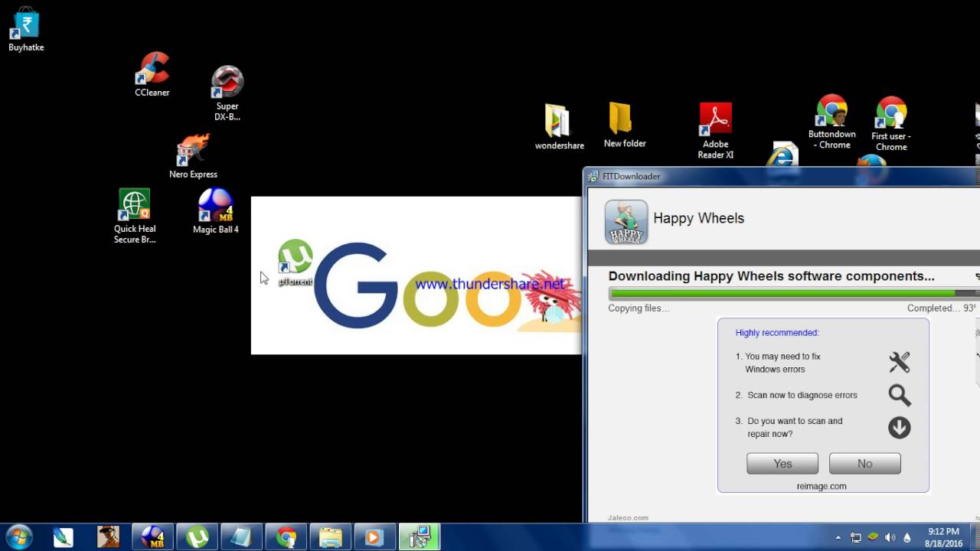Open First user - Chrome shortcut
The width and height of the screenshot is (980, 551).
point(891,124)
